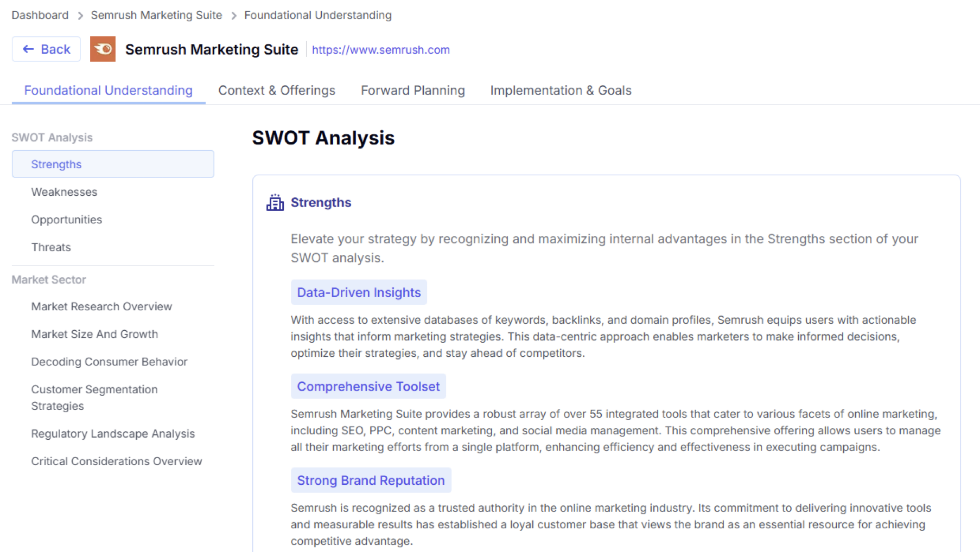Click the Back button
Viewport: 980px width, 552px height.
tap(46, 49)
